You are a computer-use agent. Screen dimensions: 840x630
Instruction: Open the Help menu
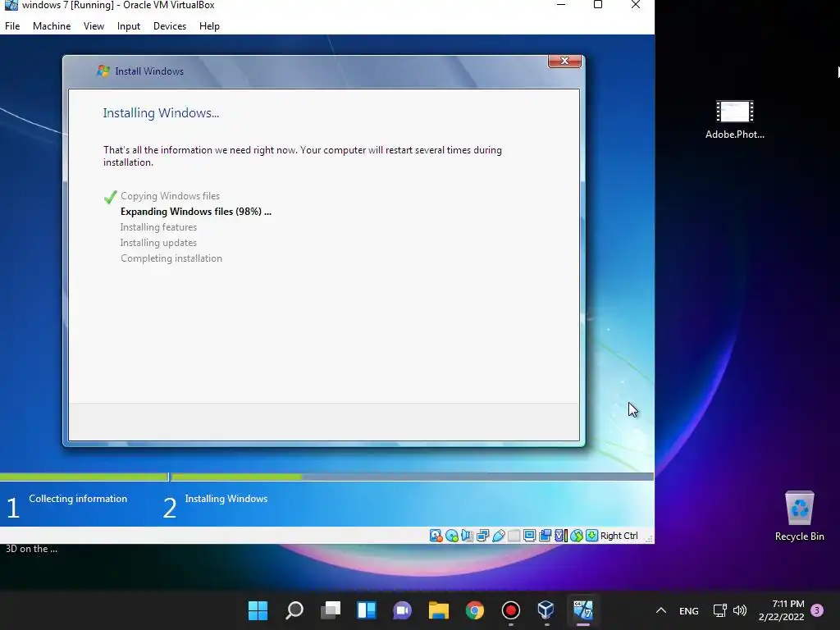tap(209, 25)
